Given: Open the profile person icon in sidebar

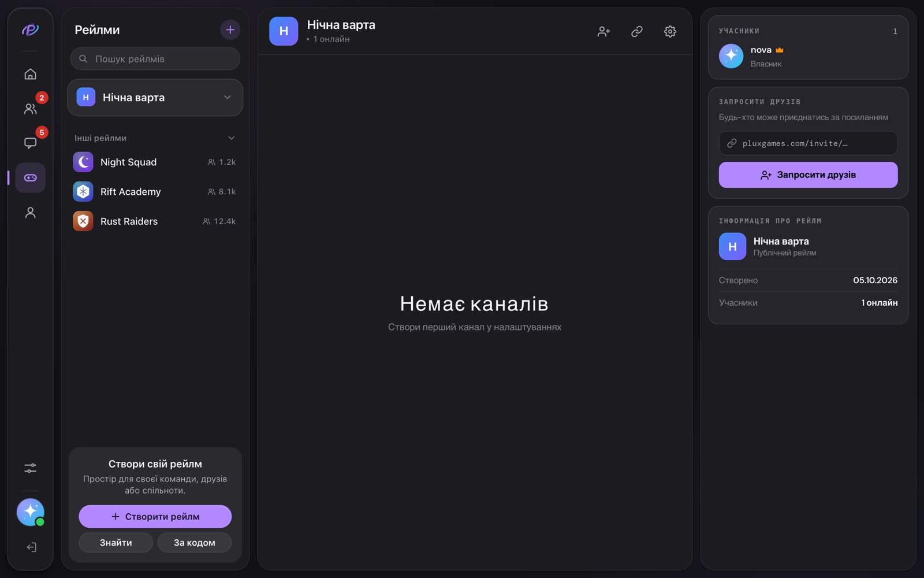Looking at the screenshot, I should 30,213.
